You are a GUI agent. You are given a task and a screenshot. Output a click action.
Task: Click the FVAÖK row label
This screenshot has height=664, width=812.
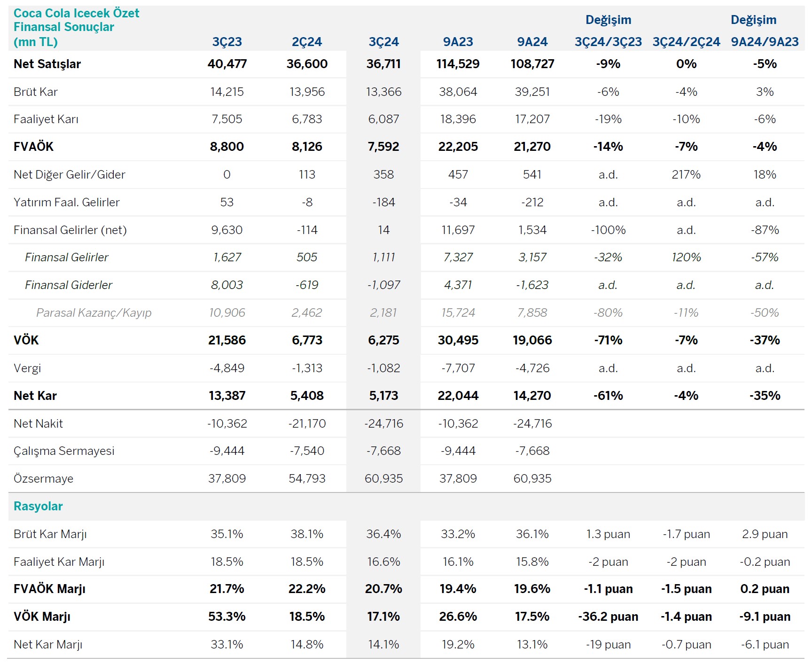[x=33, y=147]
